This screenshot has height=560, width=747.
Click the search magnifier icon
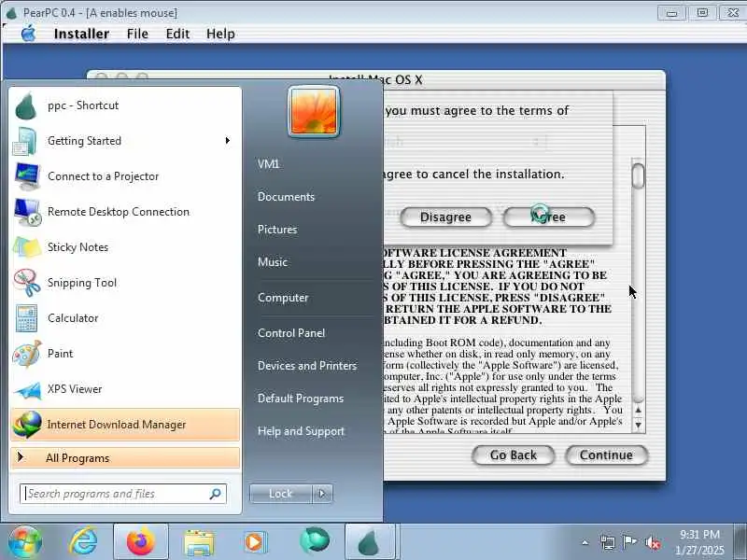point(216,494)
